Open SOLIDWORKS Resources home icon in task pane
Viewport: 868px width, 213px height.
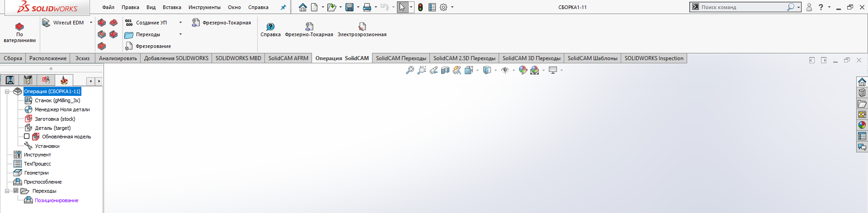[862, 82]
